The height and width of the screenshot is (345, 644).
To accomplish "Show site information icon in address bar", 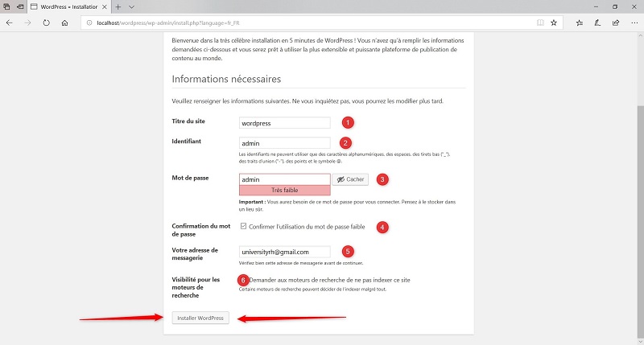I will (x=89, y=23).
